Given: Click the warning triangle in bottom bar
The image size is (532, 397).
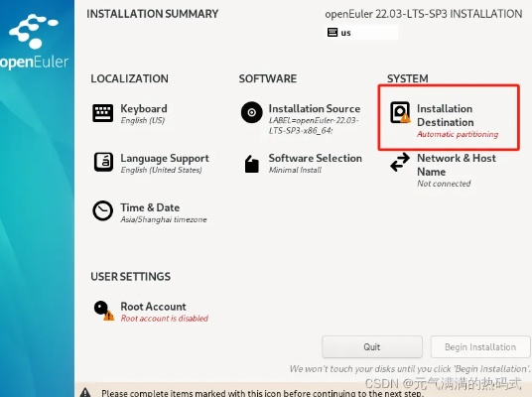Looking at the screenshot, I should click(85, 393).
